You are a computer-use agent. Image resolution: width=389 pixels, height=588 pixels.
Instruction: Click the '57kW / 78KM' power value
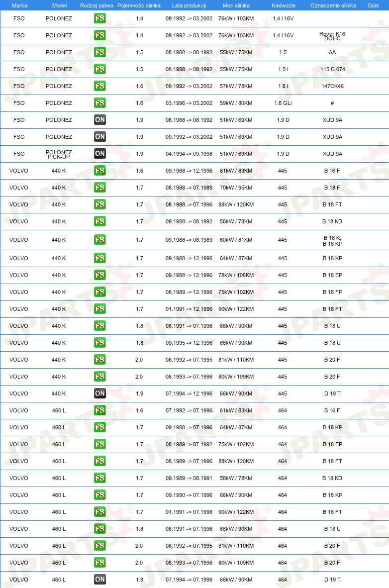click(236, 86)
